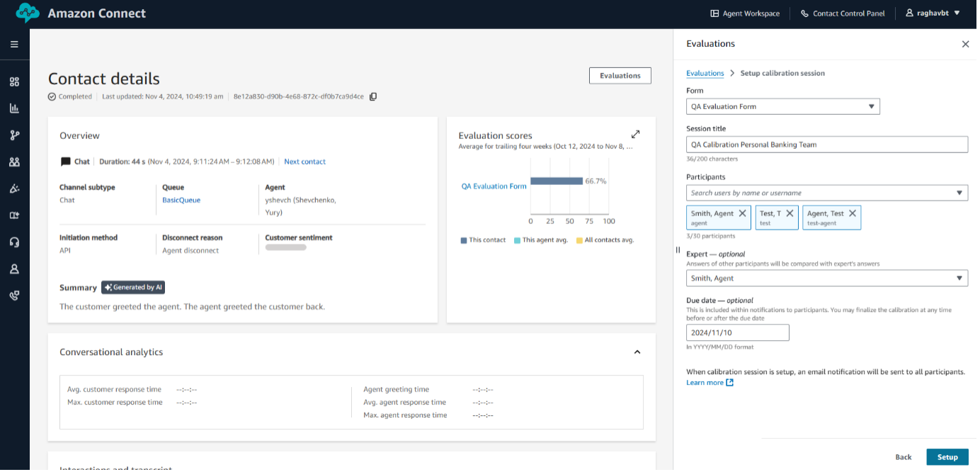Click the QA Evaluation Form chart label
The image size is (980, 472).
click(494, 186)
